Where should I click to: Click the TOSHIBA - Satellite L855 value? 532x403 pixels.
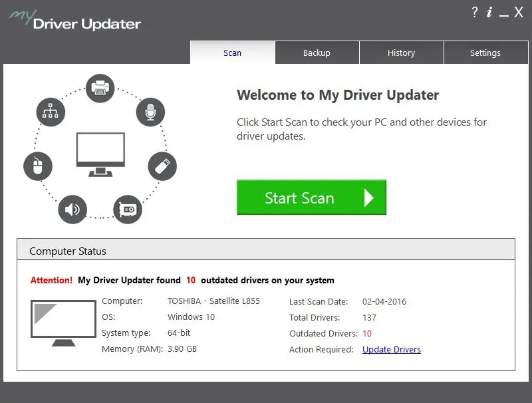[213, 301]
